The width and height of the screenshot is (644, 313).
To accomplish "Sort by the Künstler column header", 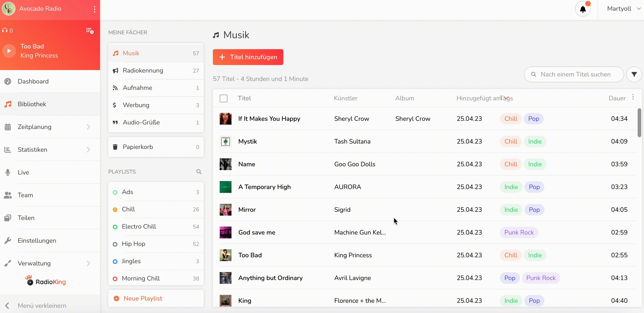I will tap(346, 98).
